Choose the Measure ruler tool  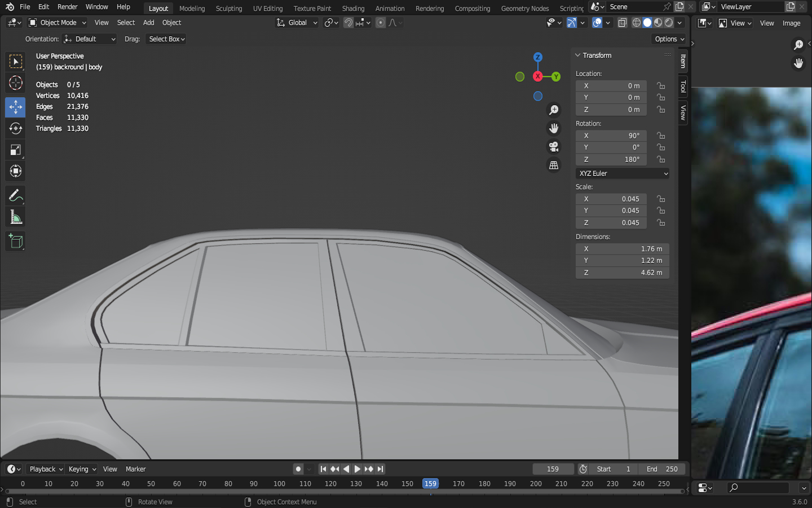[15, 218]
